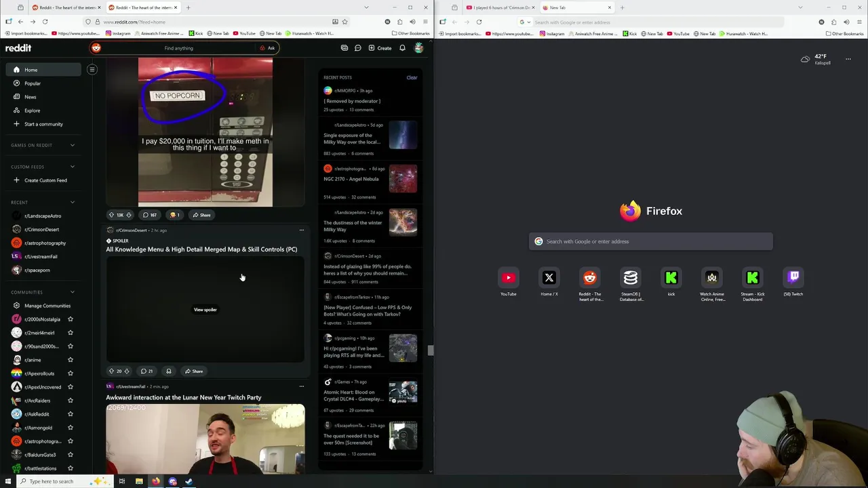868x488 pixels.
Task: Downvote the 13K popcorn microwave post
Action: (x=128, y=215)
